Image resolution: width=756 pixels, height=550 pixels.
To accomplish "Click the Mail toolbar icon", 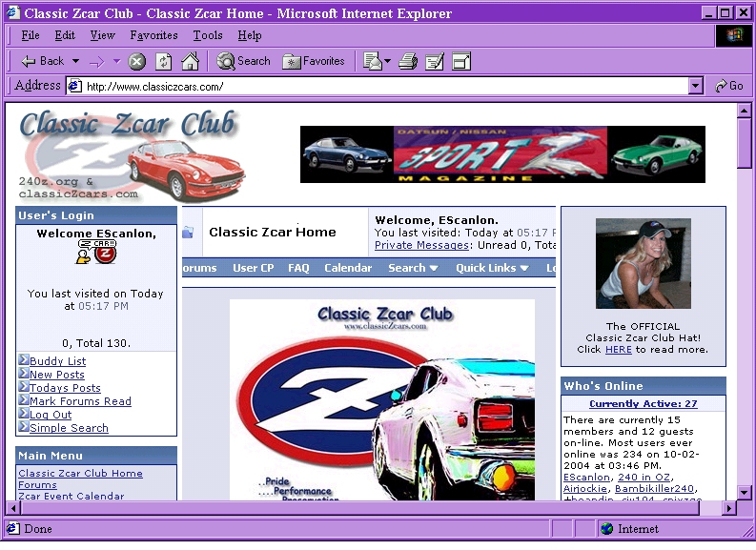I will pyautogui.click(x=372, y=61).
